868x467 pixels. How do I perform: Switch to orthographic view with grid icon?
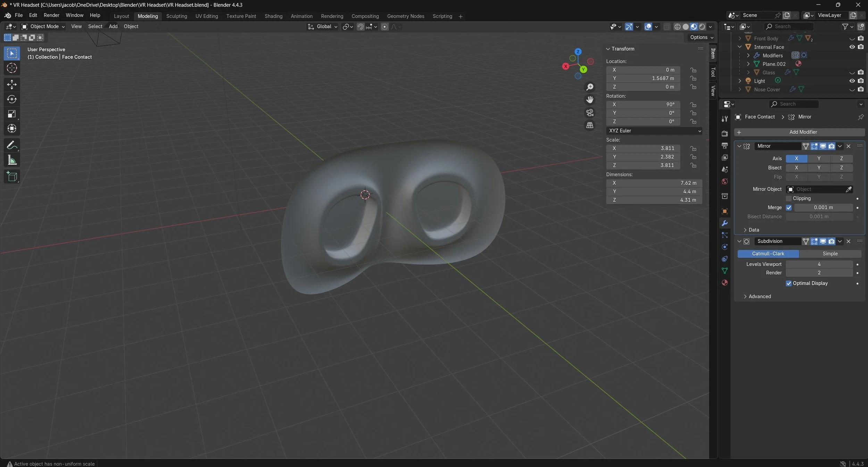coord(590,125)
